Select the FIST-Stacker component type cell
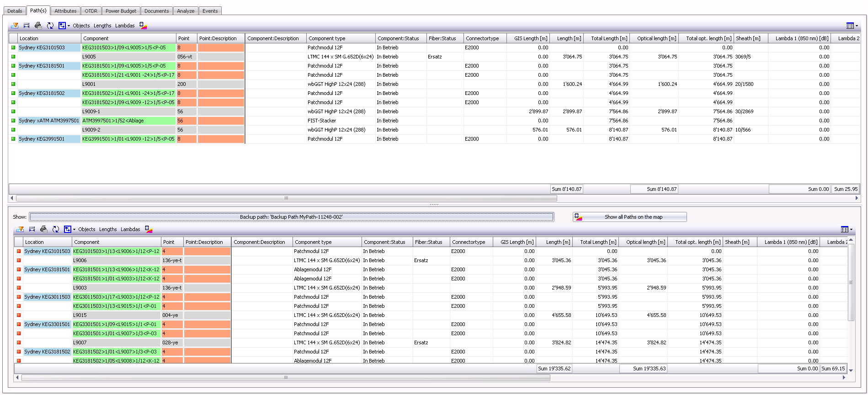 341,121
